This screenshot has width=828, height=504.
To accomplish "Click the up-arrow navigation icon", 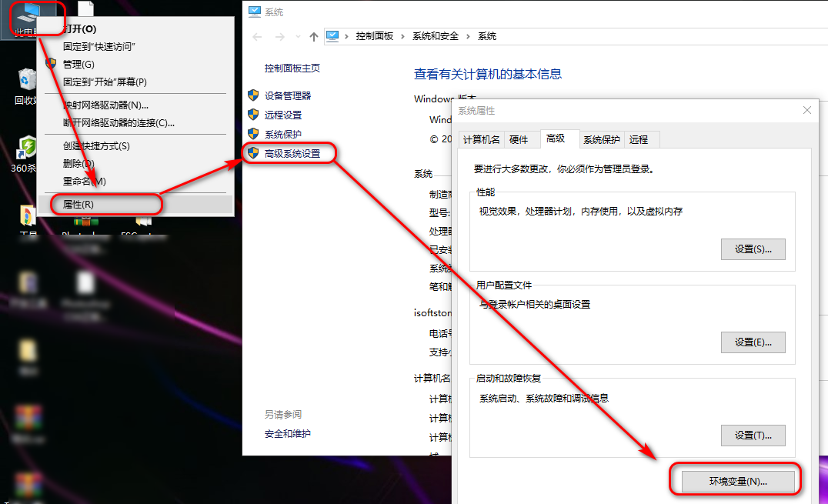I will 314,36.
